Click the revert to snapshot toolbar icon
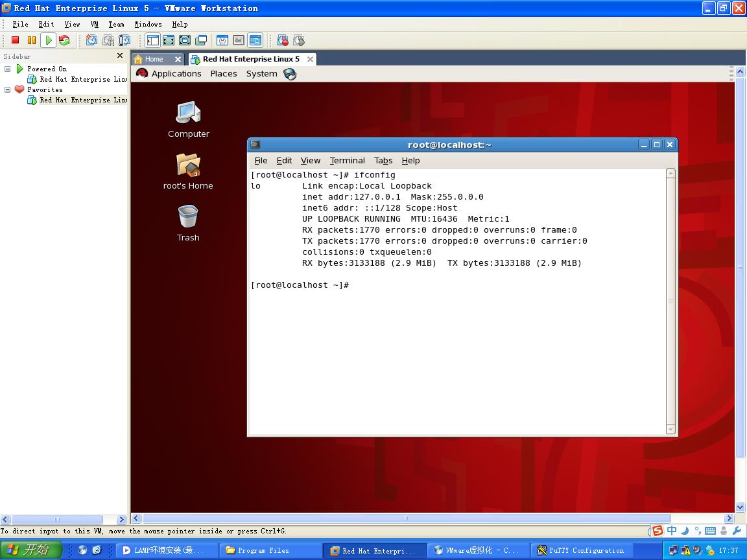Viewport: 747px width, 560px height. [x=108, y=40]
